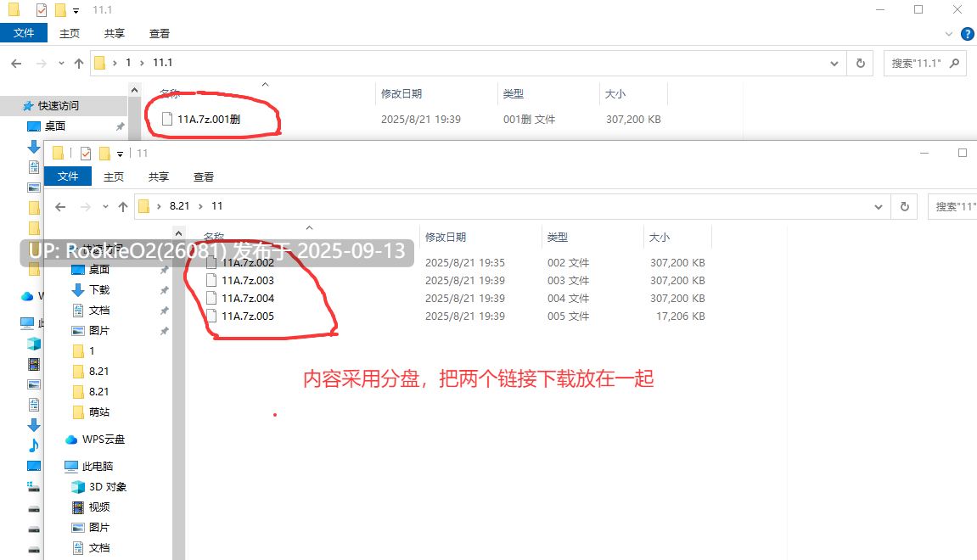Click the properties checkmark icon in the 11 title bar

tap(86, 154)
